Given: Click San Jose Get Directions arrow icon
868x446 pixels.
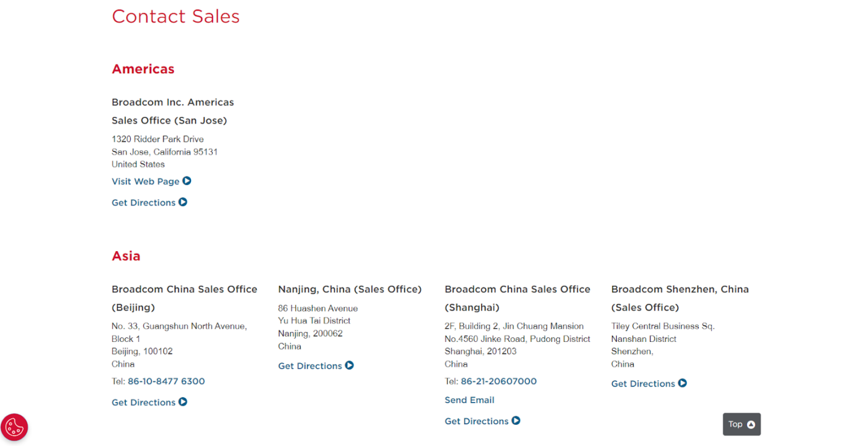Looking at the screenshot, I should 183,202.
